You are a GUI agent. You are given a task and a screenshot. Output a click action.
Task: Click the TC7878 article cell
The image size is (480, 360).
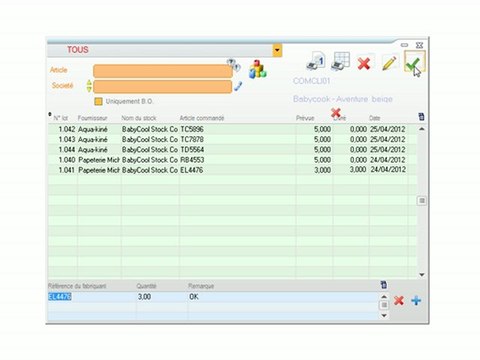(x=192, y=139)
